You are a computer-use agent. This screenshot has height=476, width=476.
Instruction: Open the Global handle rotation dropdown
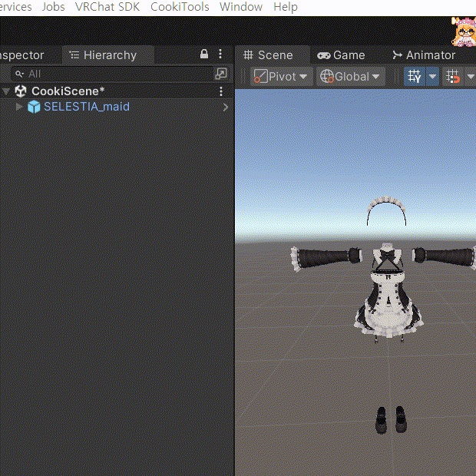[x=350, y=77]
